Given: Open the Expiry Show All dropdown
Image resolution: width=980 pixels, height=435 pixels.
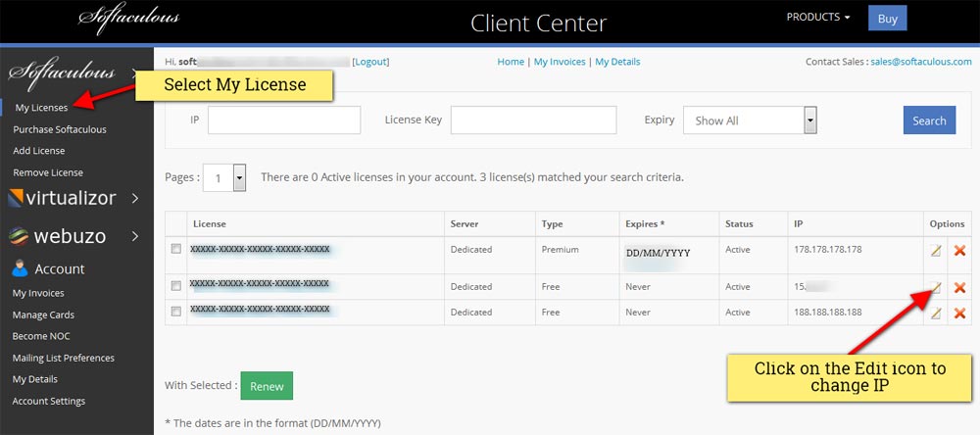Looking at the screenshot, I should coord(750,120).
